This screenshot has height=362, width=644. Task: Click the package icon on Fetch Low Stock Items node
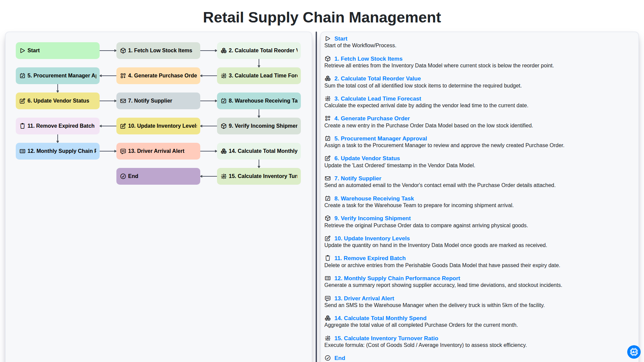point(123,51)
